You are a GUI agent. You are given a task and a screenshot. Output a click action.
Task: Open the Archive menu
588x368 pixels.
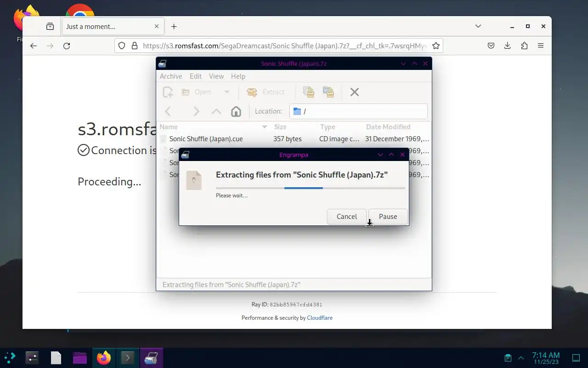point(171,76)
